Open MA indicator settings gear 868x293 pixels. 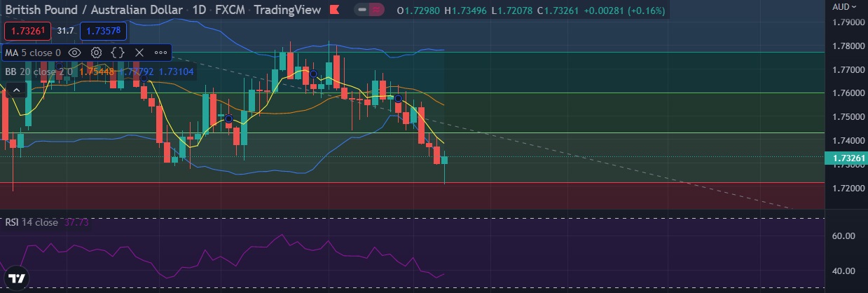pos(97,53)
